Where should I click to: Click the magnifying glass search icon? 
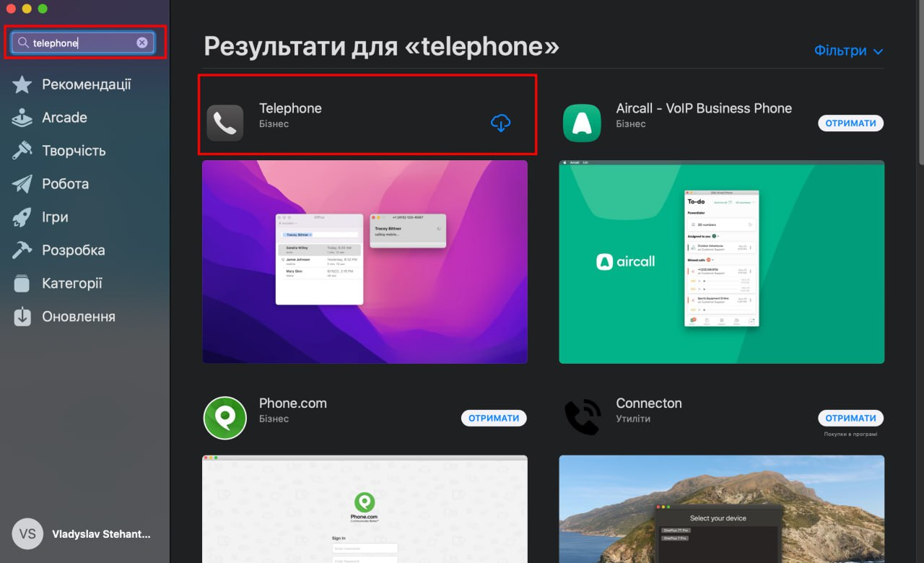click(x=24, y=43)
